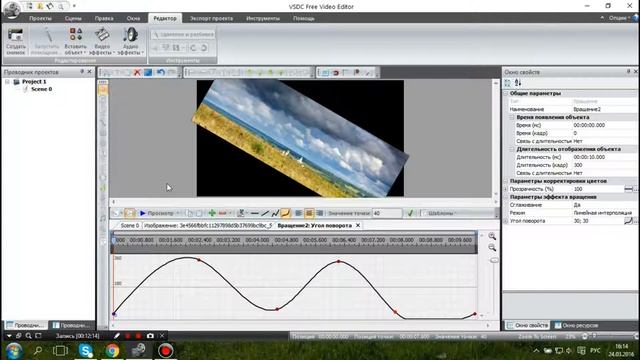Click the blue undo arrow icon
Image resolution: width=640 pixels, height=360 pixels.
(160, 72)
